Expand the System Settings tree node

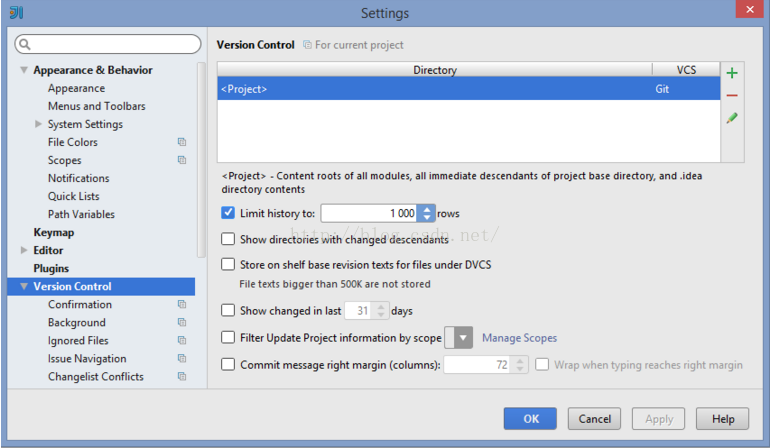(x=38, y=124)
